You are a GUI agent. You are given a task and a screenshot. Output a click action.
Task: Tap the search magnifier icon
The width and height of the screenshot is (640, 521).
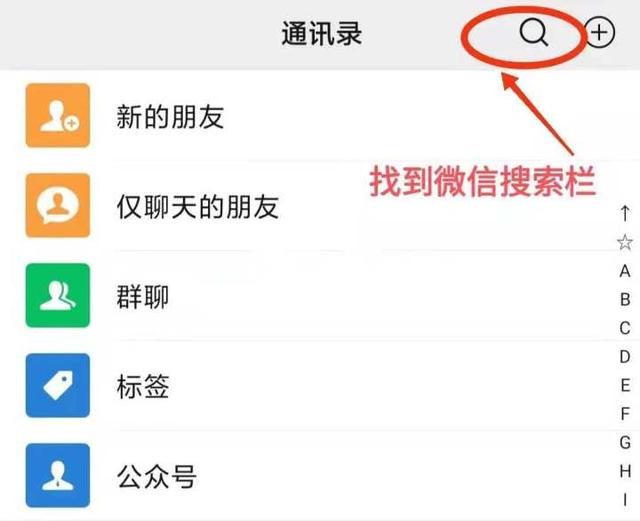[534, 33]
